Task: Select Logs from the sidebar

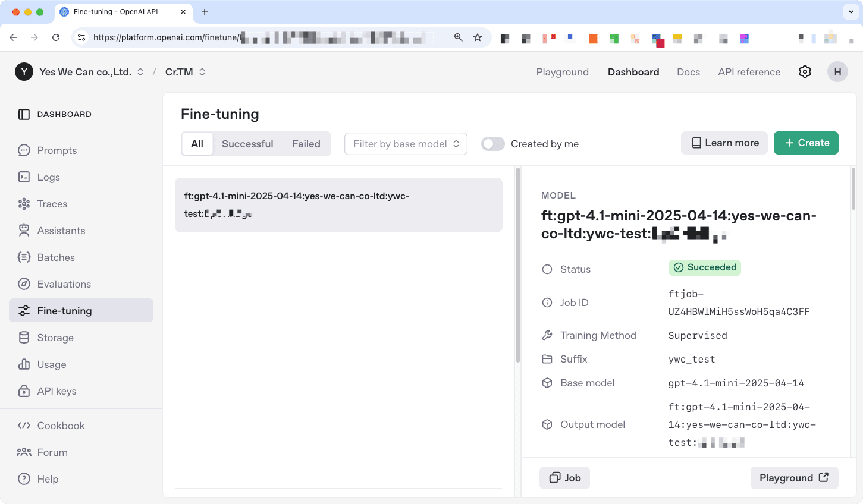Action: 48,177
